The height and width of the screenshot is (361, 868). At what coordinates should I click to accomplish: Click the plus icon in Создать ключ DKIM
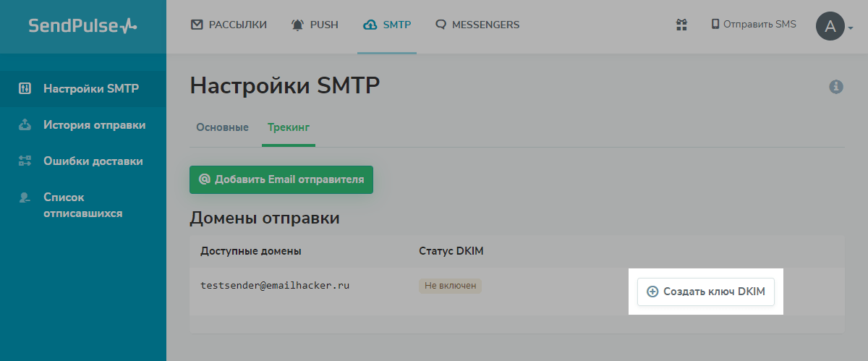coord(652,292)
